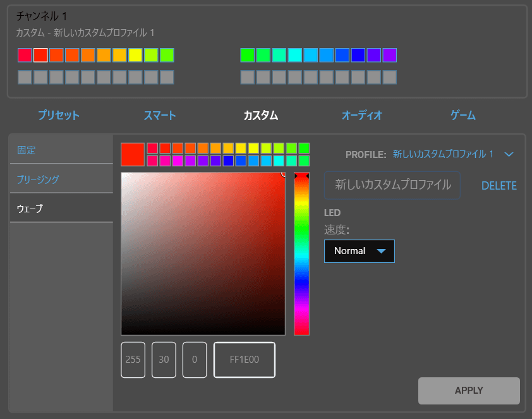Select the カスタム tab
This screenshot has height=419, width=532.
point(261,116)
